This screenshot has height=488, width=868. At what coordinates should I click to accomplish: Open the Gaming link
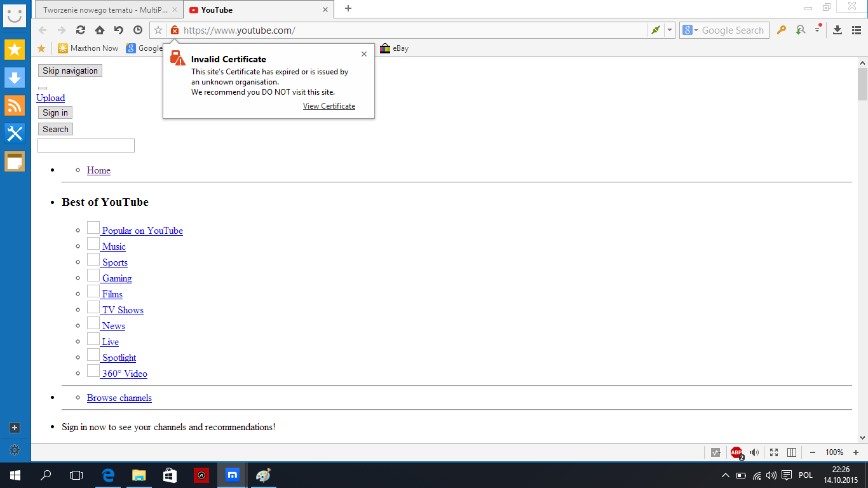[117, 278]
